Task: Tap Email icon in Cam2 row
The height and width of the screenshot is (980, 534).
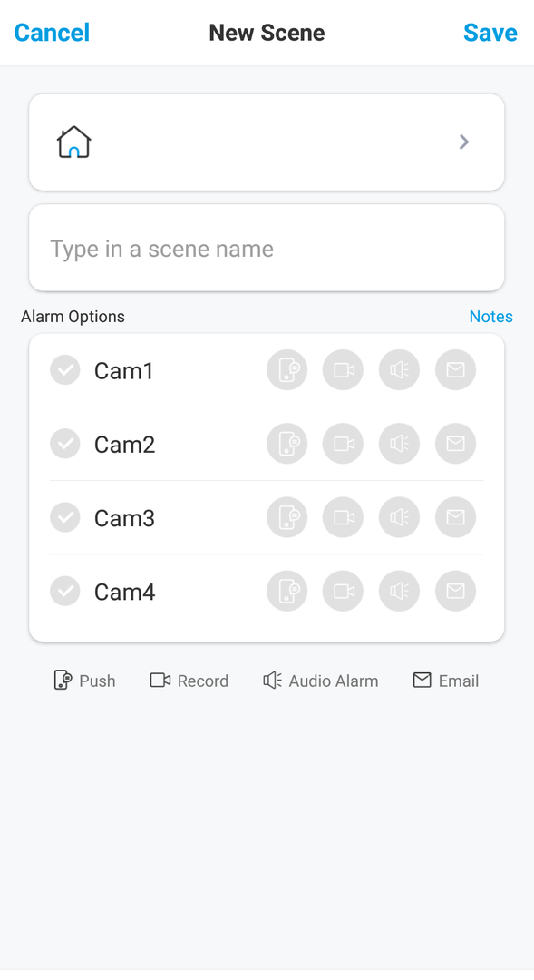Action: [x=455, y=444]
